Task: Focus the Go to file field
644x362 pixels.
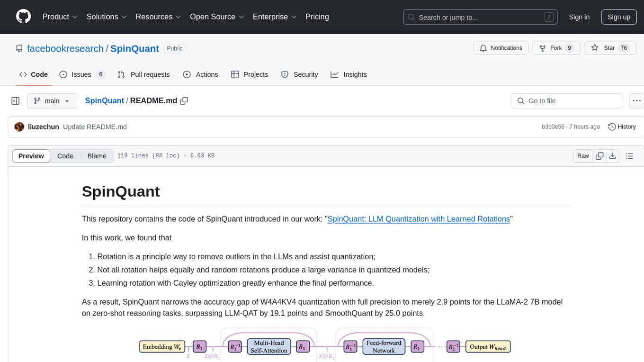Action: pos(567,101)
